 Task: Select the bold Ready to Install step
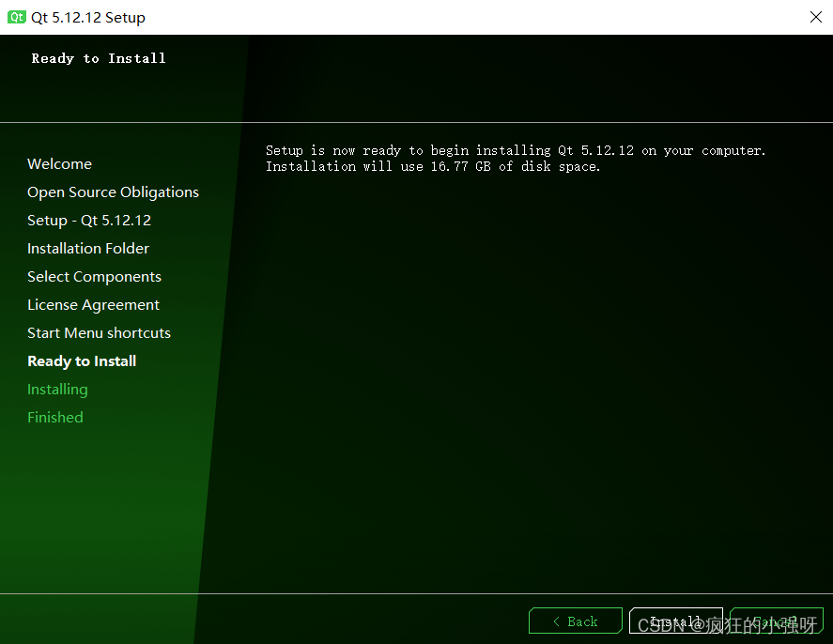click(82, 361)
